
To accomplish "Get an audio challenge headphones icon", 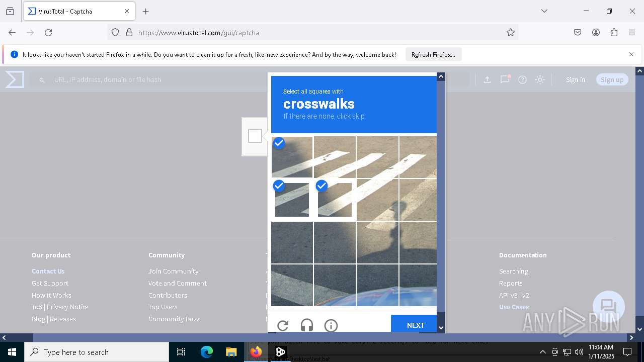I will point(307,326).
